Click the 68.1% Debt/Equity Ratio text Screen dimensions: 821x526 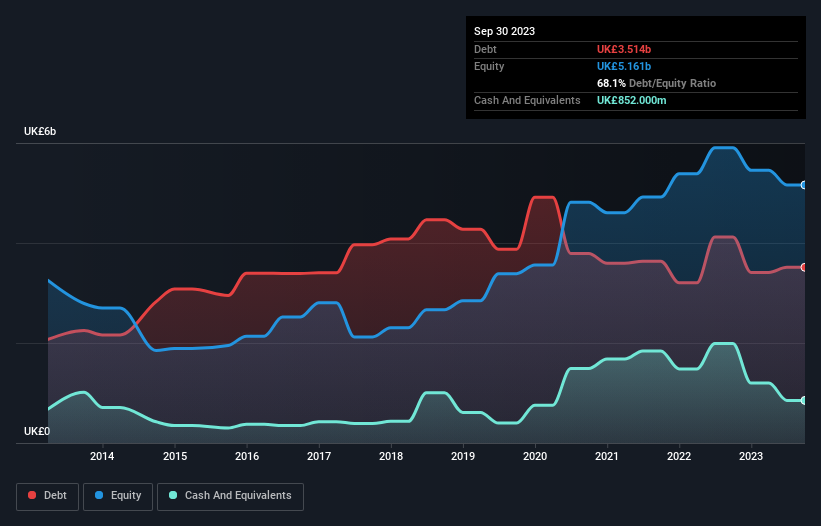[657, 83]
